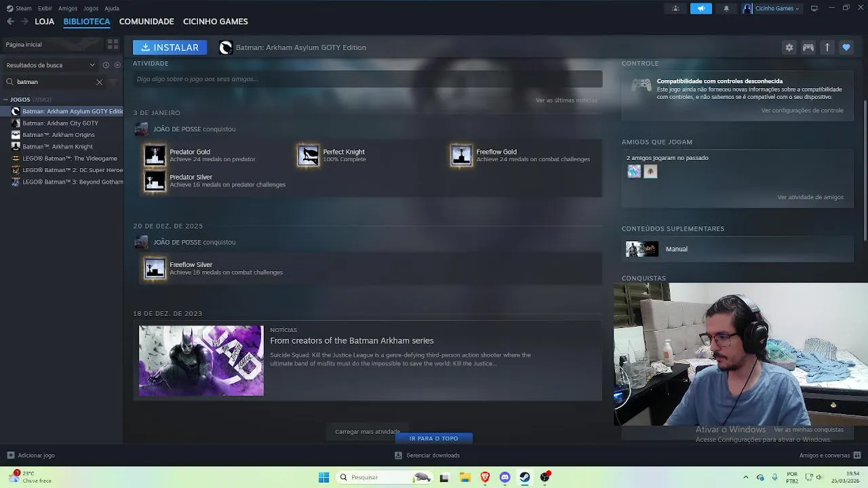Click Carregar mais atividade

click(x=368, y=432)
